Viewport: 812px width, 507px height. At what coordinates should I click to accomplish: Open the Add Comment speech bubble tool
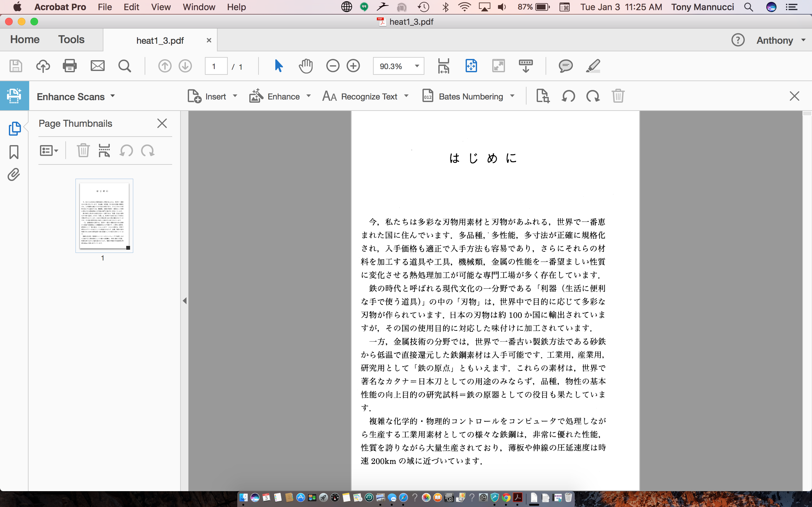(565, 66)
